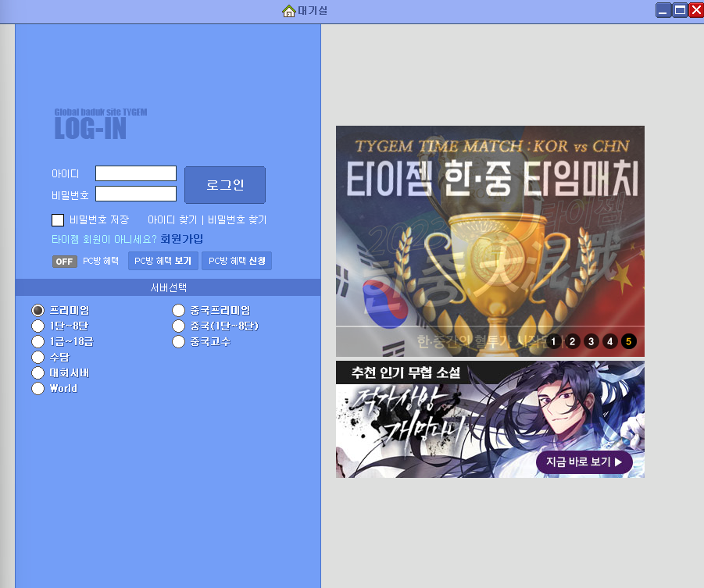Open the 비밀번호 찾기 link

point(237,220)
